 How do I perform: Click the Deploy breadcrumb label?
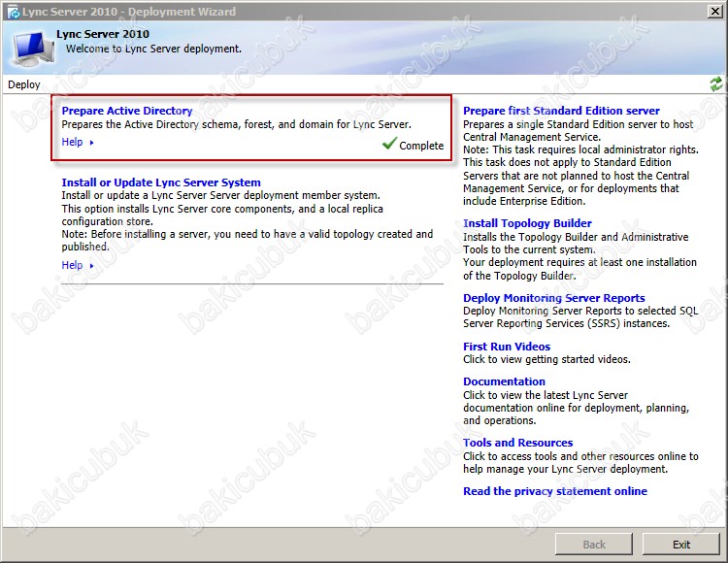[24, 84]
